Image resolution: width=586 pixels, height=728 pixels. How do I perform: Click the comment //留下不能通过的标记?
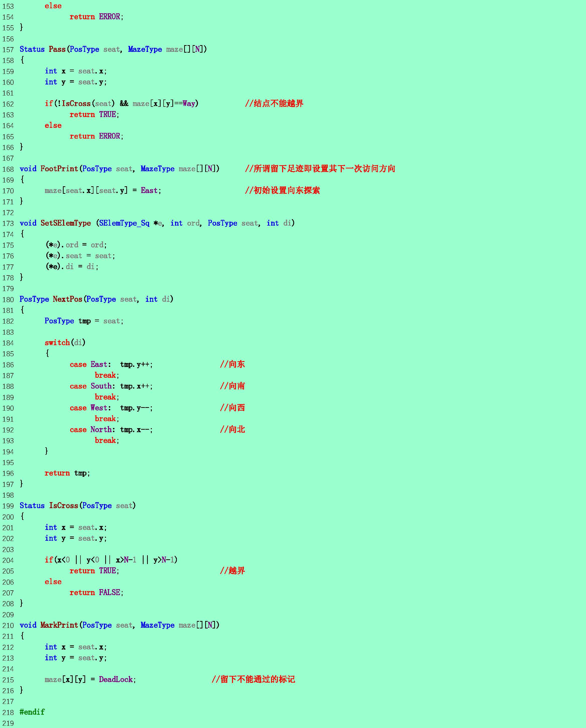pos(253,679)
